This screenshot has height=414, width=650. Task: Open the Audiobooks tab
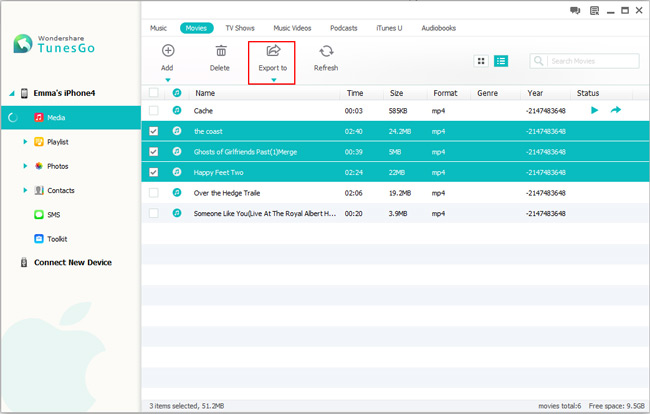pyautogui.click(x=439, y=28)
